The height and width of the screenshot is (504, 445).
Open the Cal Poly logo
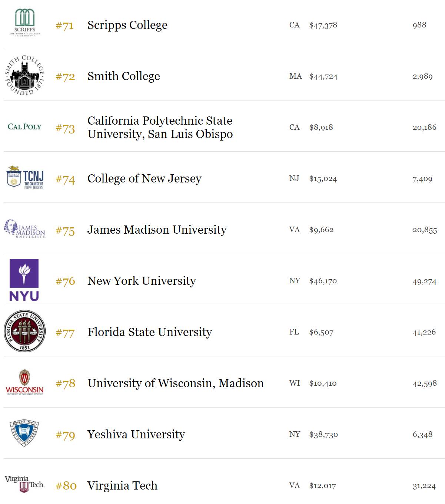24,127
